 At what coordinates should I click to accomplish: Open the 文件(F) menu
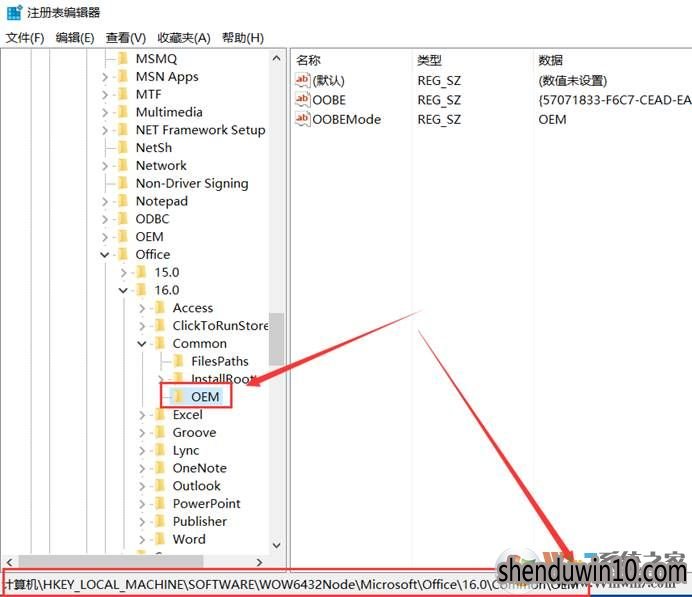[x=25, y=38]
